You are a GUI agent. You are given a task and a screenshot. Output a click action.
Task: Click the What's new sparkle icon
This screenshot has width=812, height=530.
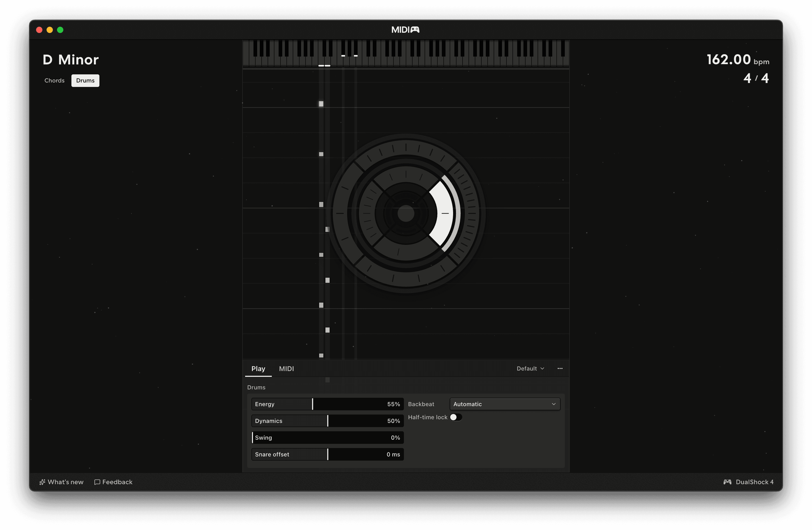(x=42, y=482)
